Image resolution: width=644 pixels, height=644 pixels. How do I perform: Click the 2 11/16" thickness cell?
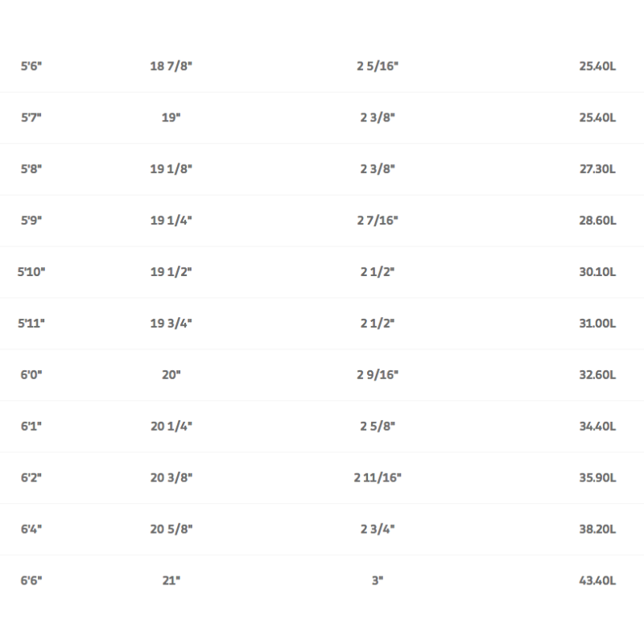tap(378, 478)
